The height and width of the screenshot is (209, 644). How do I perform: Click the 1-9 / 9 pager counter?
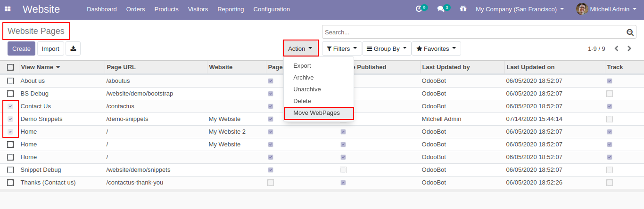[x=596, y=49]
